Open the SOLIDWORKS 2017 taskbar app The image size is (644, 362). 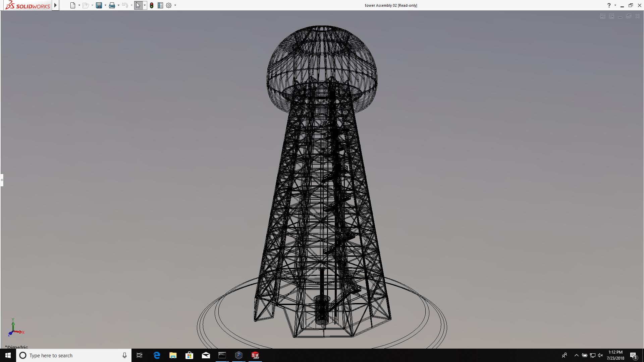255,355
